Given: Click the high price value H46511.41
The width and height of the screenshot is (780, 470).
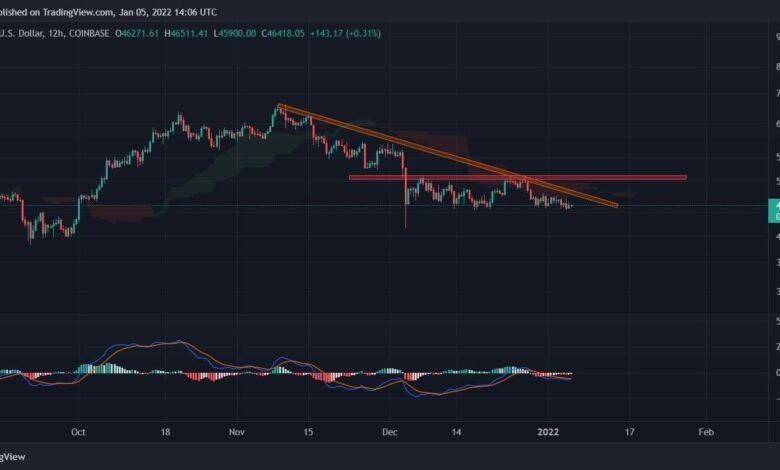Looking at the screenshot, I should point(186,34).
